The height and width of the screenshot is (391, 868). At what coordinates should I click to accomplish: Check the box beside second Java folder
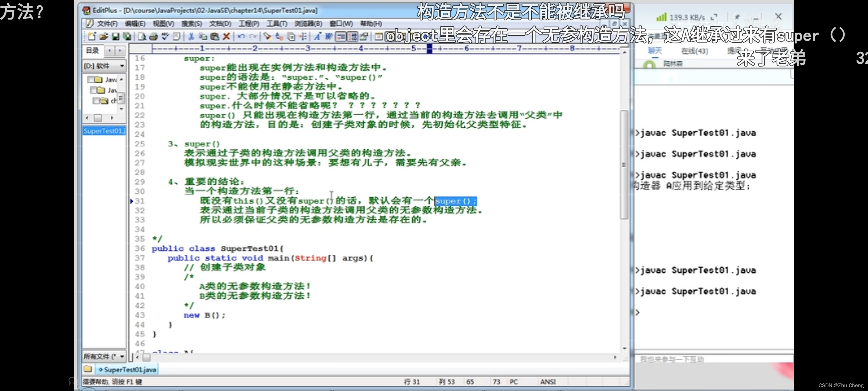93,90
